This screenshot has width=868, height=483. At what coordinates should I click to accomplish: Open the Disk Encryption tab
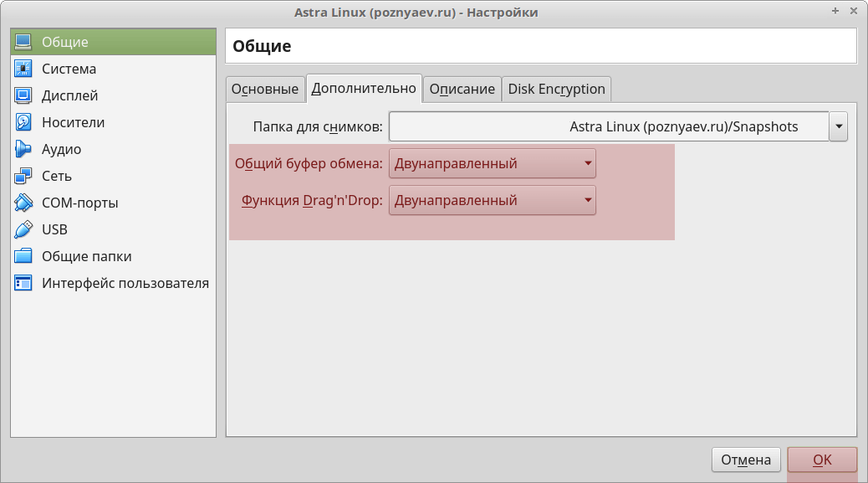tap(556, 90)
